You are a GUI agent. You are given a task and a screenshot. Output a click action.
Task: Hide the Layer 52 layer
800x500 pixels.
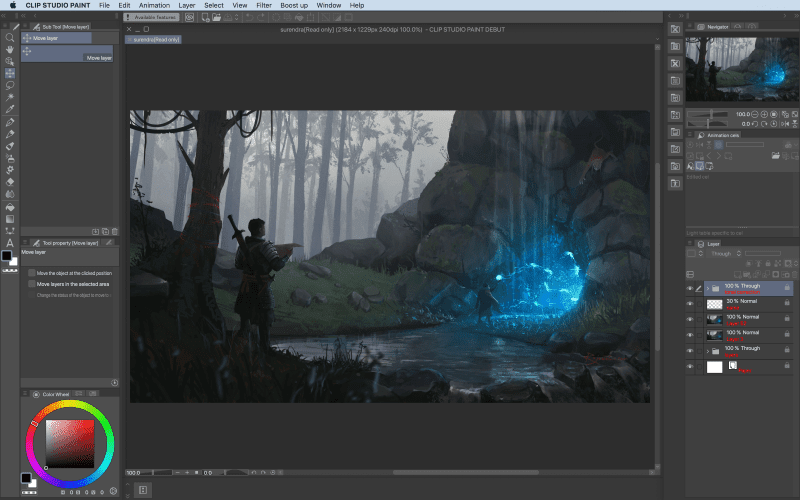[x=690, y=320]
